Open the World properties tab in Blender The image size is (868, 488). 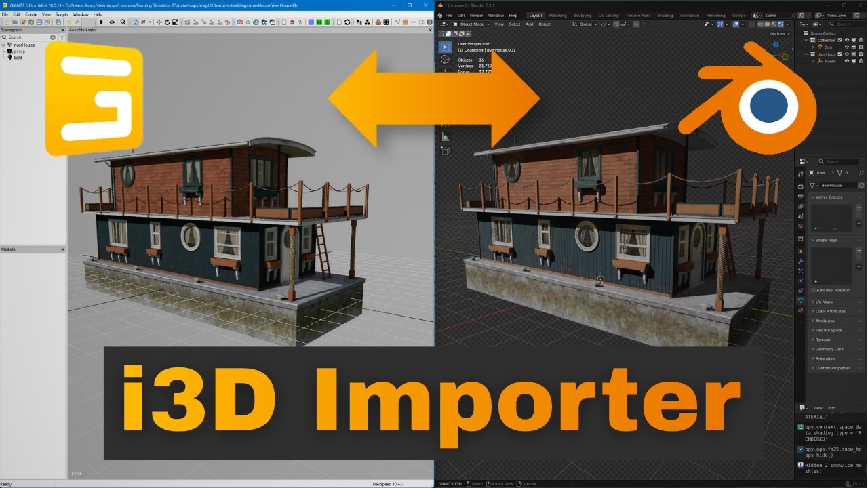point(800,226)
